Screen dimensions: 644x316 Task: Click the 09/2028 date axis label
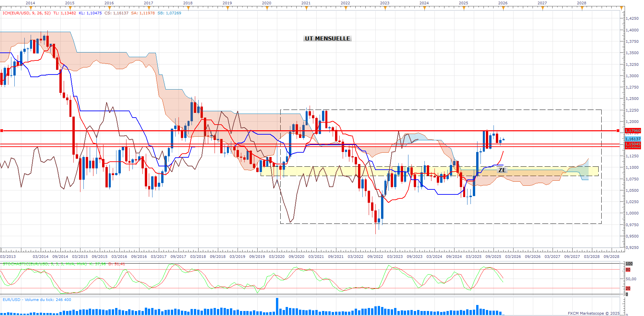pyautogui.click(x=612, y=257)
